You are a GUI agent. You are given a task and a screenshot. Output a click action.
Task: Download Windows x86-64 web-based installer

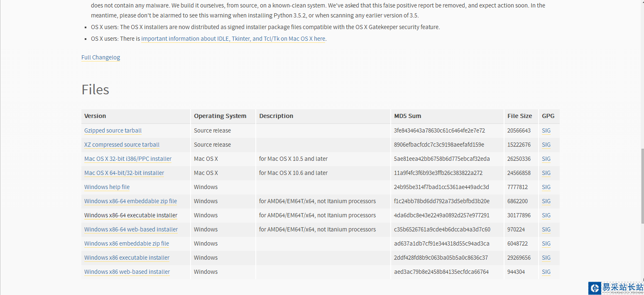coord(131,229)
